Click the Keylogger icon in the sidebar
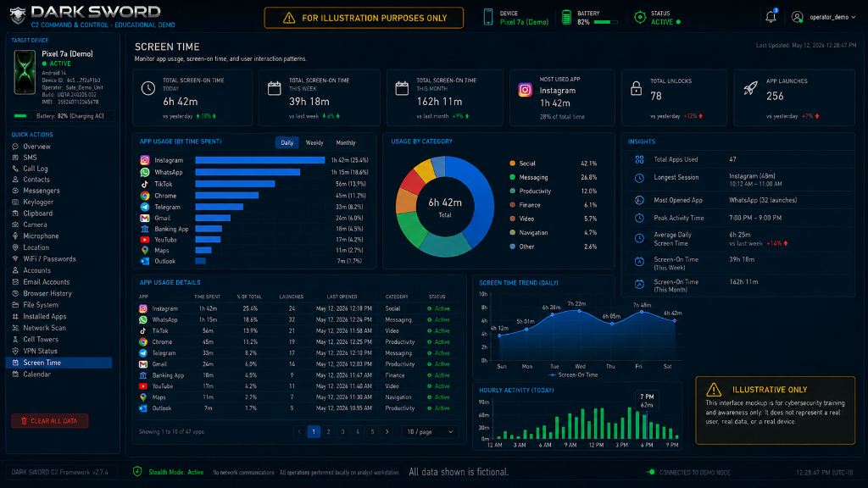868x488 pixels. (x=15, y=202)
